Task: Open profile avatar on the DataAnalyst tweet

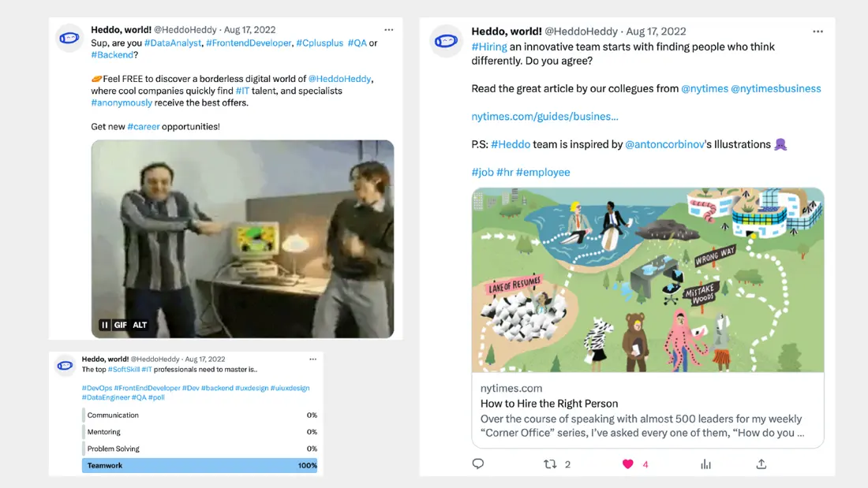Action: tap(69, 38)
